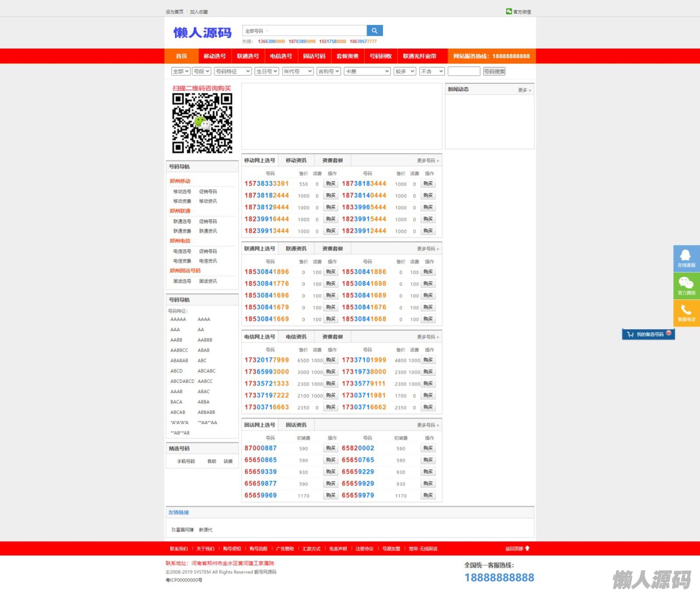The image size is (700, 595).
Task: Click the blue magnifier search button
Action: 374,31
